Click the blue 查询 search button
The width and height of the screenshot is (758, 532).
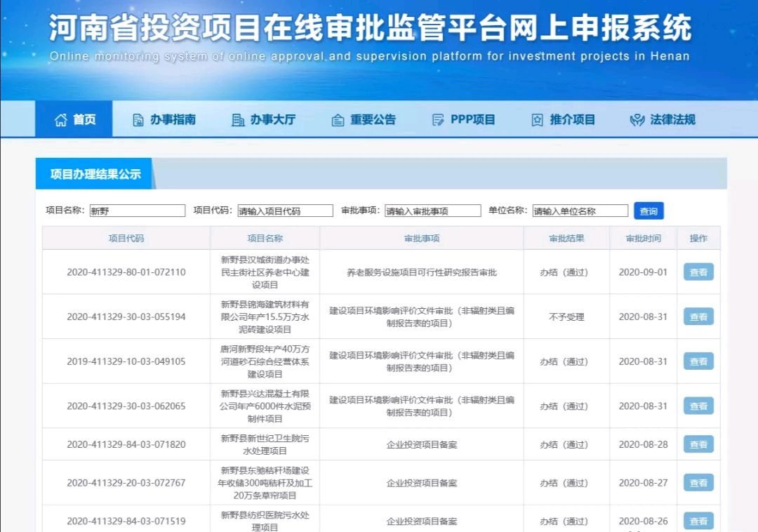tap(648, 210)
